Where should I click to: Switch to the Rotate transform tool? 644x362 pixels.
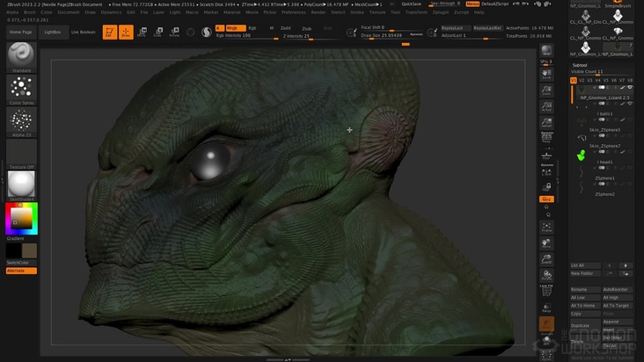pos(174,32)
